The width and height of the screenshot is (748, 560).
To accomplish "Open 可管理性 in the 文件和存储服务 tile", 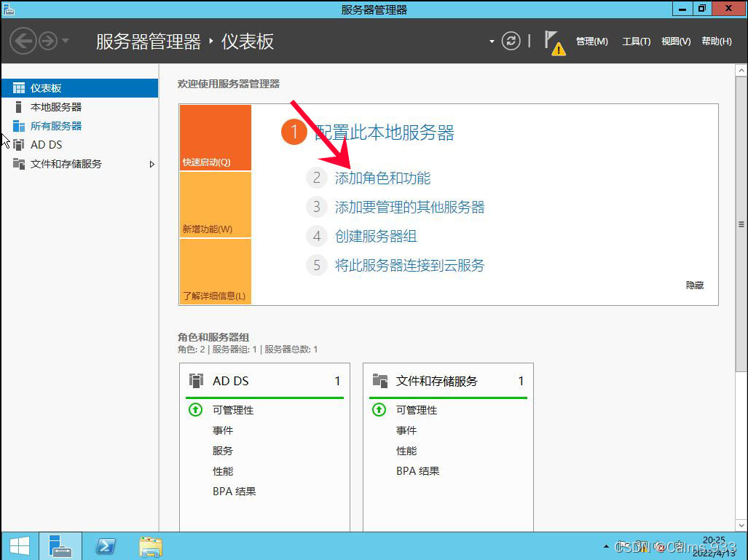I will pyautogui.click(x=417, y=410).
